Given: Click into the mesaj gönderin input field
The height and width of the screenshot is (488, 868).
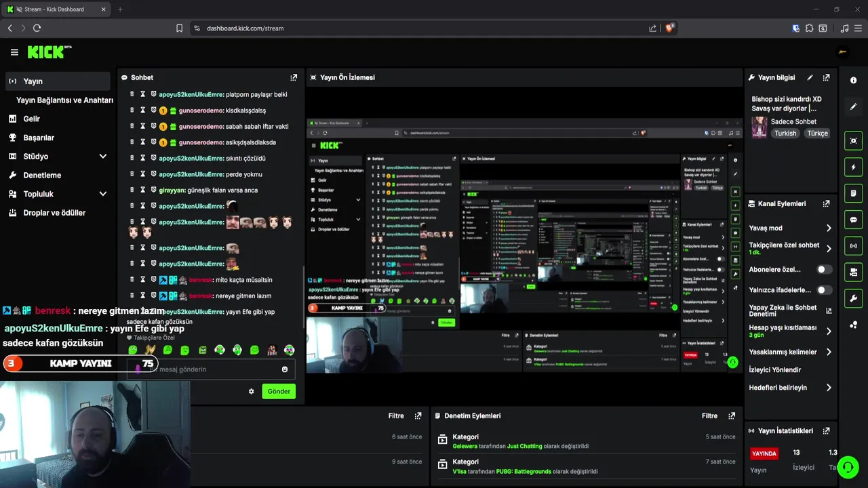Looking at the screenshot, I should [210, 369].
